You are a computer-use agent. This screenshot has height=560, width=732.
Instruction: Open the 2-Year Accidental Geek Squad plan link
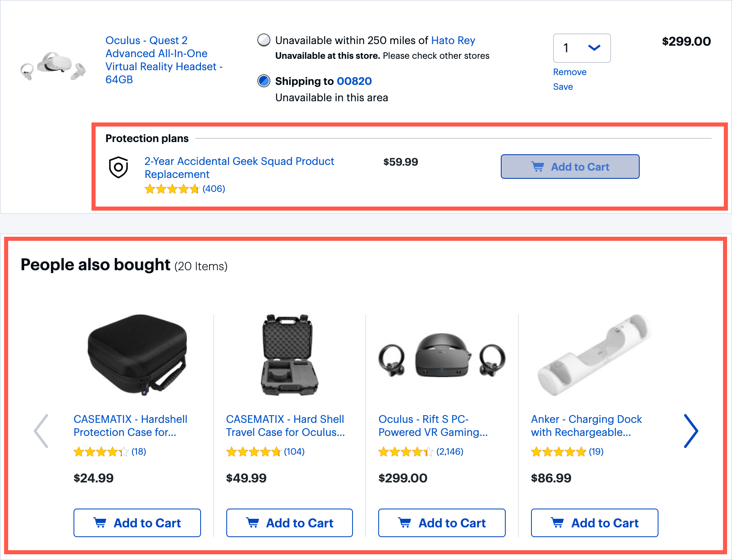click(239, 168)
